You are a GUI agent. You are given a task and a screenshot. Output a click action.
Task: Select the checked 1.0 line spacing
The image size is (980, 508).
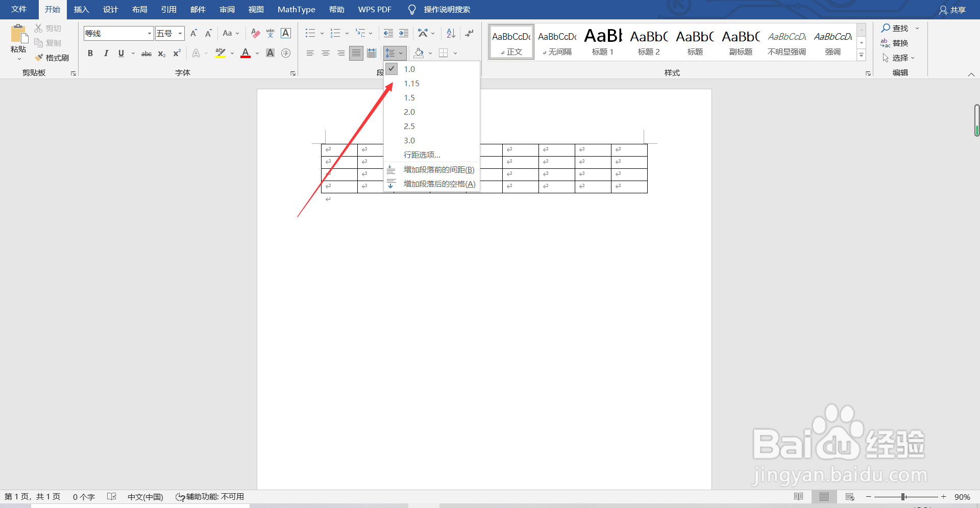point(432,69)
